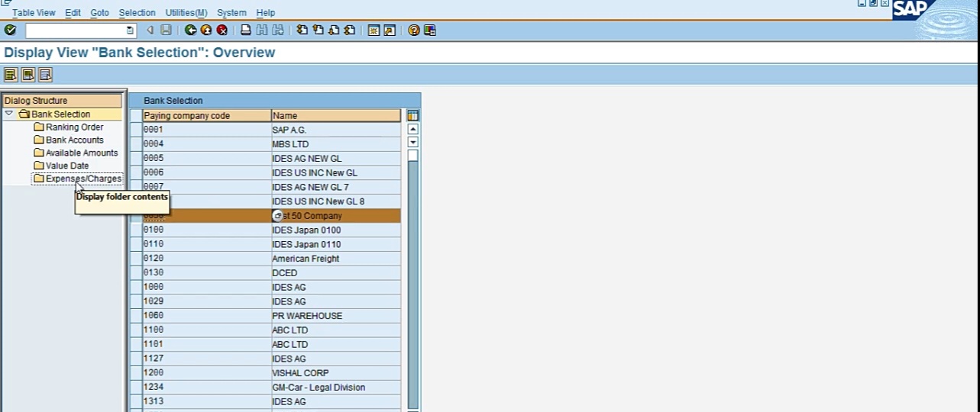Select row selector for company code 1234
The image size is (980, 412).
[136, 388]
